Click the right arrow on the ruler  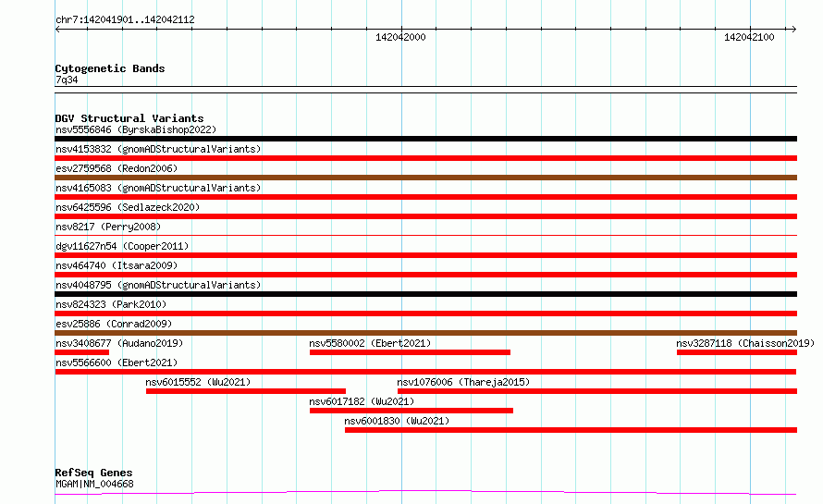[793, 30]
